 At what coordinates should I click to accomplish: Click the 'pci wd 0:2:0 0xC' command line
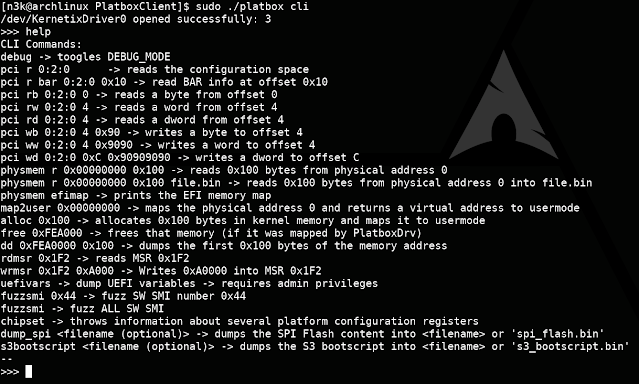pos(180,158)
